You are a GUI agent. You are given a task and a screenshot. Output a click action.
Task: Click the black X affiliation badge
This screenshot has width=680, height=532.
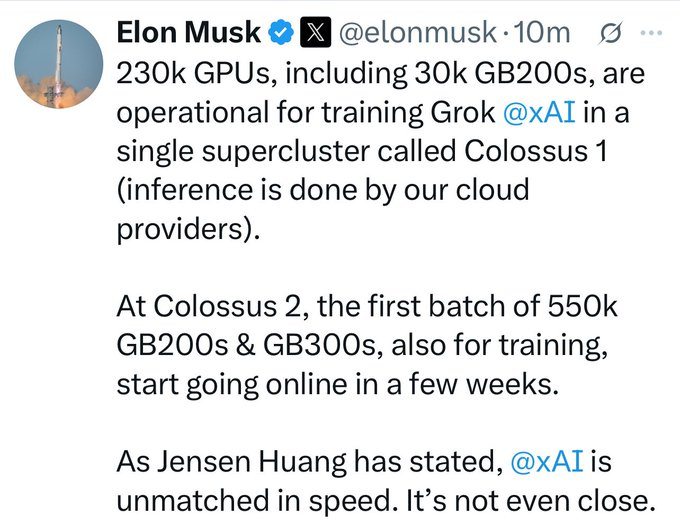315,33
